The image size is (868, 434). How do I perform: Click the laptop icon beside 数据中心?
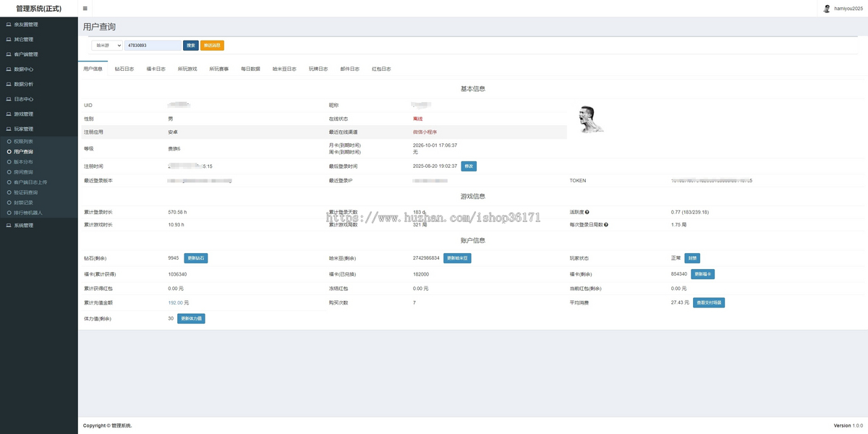click(9, 69)
